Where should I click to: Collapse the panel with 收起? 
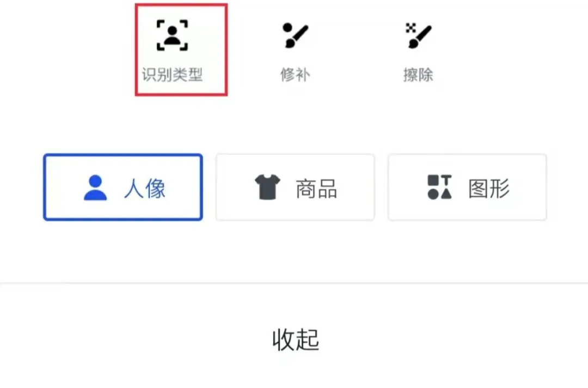point(296,339)
